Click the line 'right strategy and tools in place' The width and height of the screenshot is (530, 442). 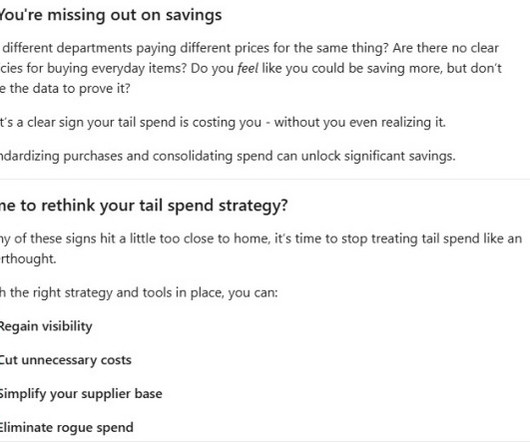point(138,293)
